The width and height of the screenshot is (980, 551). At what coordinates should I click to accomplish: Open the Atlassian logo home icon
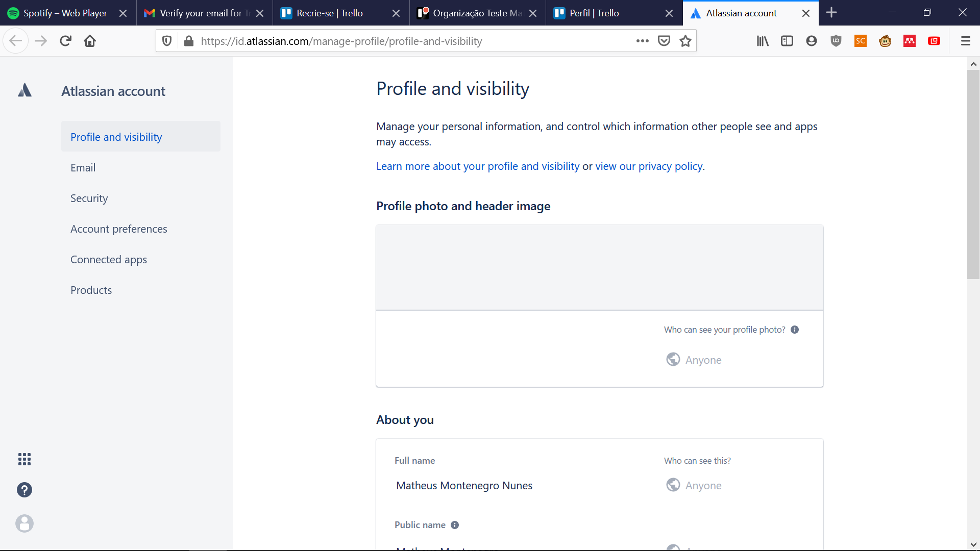coord(24,91)
